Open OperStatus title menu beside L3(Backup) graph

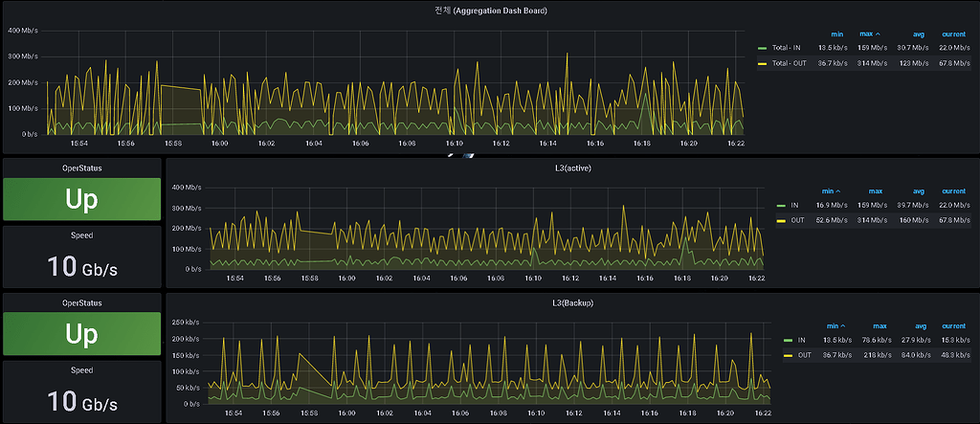point(82,302)
